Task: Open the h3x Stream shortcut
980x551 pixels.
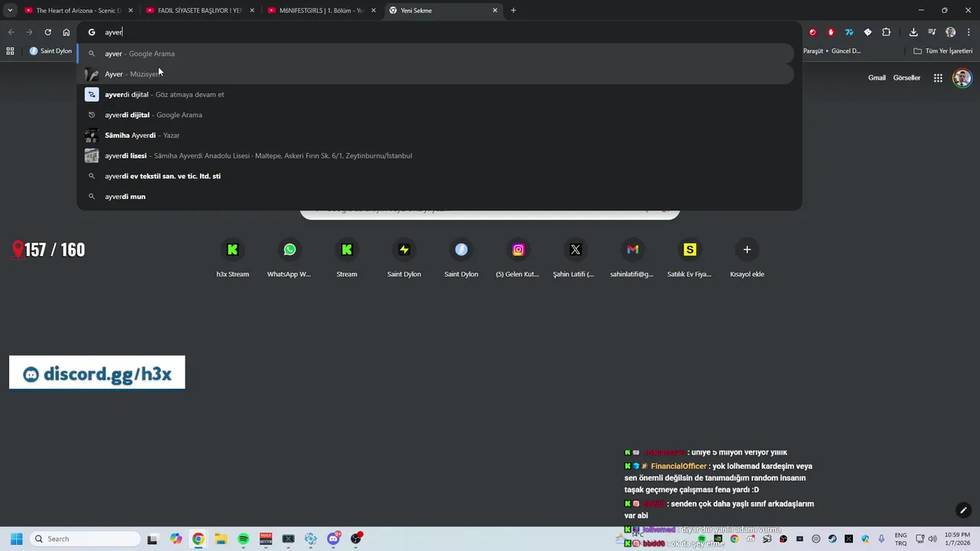Action: [x=233, y=258]
